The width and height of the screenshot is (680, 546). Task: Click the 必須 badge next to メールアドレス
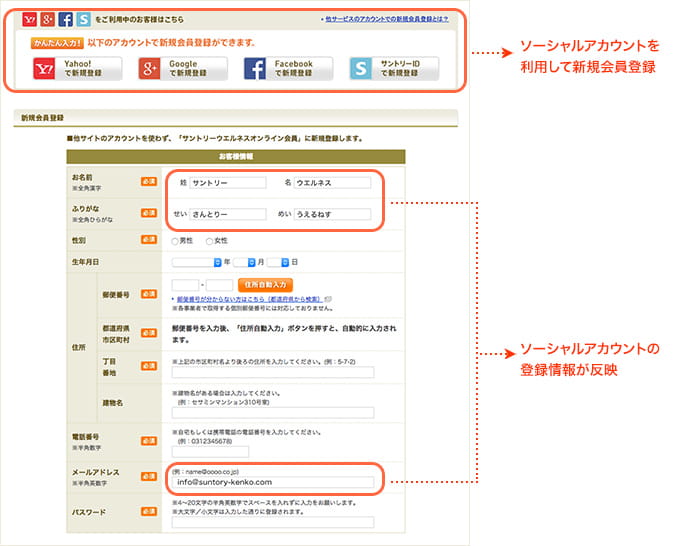[149, 476]
